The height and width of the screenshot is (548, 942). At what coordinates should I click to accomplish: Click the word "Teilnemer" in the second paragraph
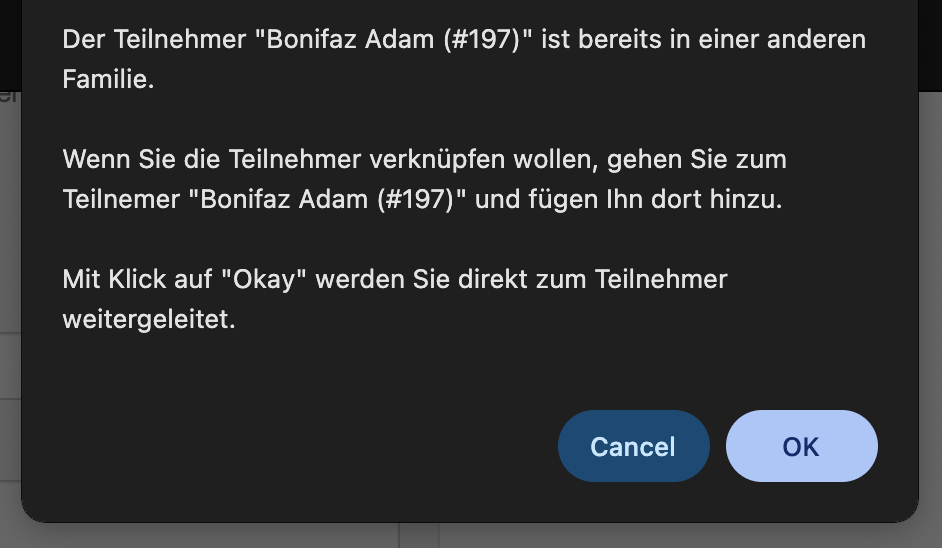tap(120, 199)
